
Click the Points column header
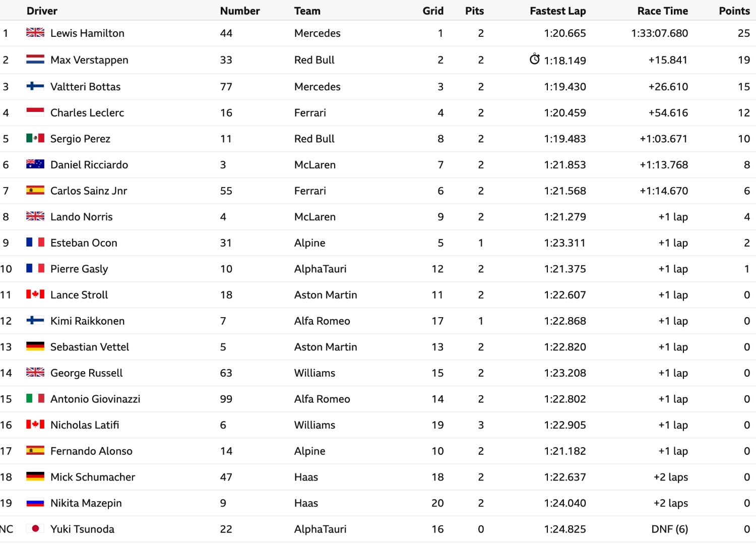734,11
